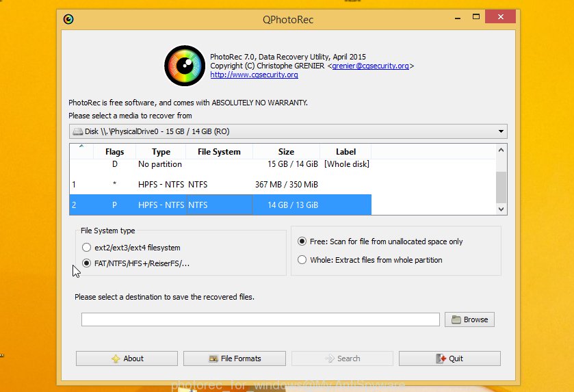Sort partitions by Size column

[x=286, y=152]
